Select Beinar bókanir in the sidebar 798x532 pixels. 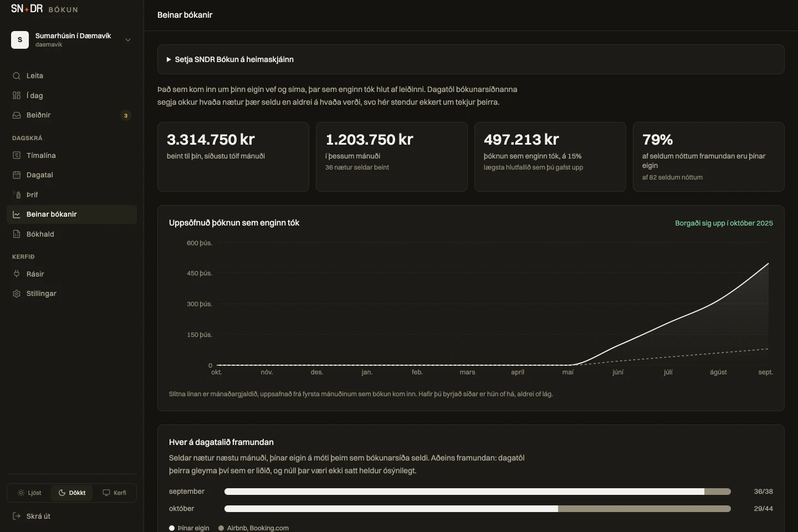pos(71,214)
